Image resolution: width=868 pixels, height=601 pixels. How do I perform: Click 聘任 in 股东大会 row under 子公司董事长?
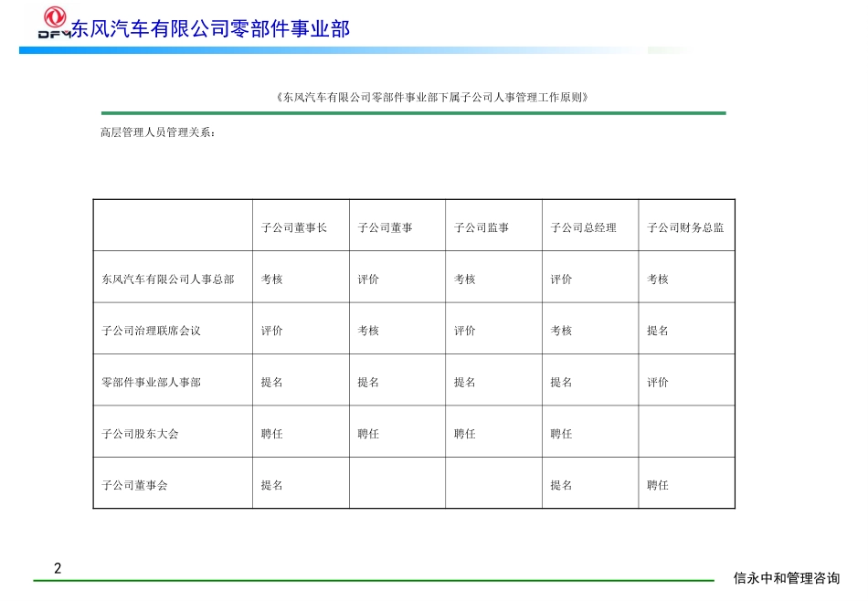tap(271, 433)
